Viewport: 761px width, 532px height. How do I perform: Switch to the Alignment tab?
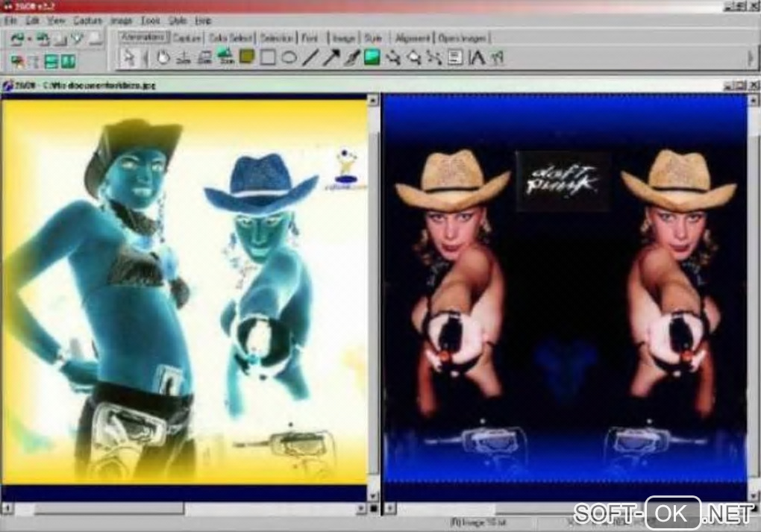(412, 38)
